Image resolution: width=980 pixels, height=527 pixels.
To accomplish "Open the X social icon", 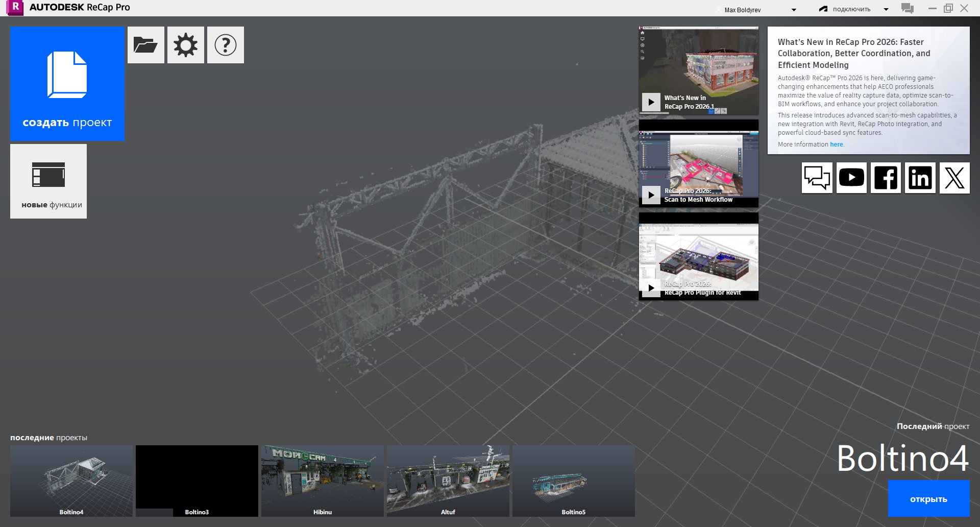I will [954, 178].
